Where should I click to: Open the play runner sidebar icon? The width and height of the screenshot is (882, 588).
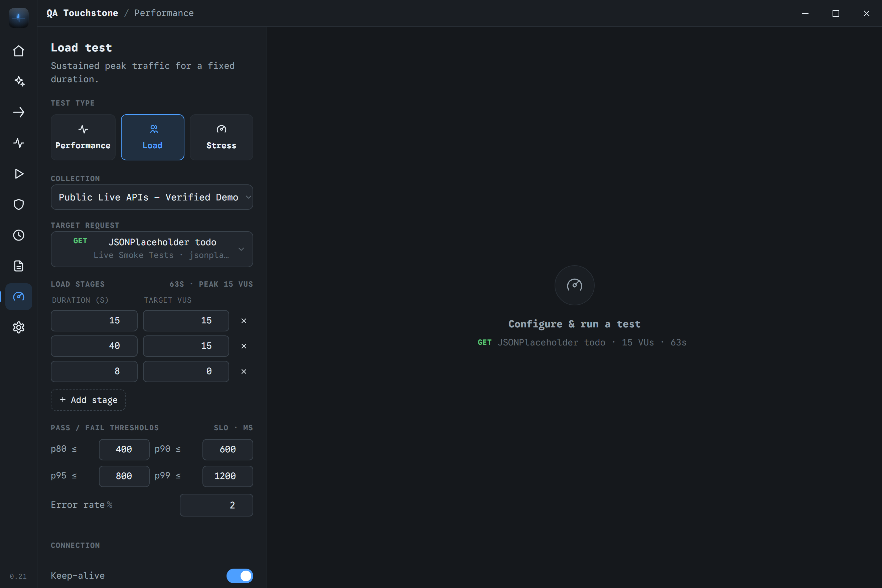pyautogui.click(x=18, y=174)
